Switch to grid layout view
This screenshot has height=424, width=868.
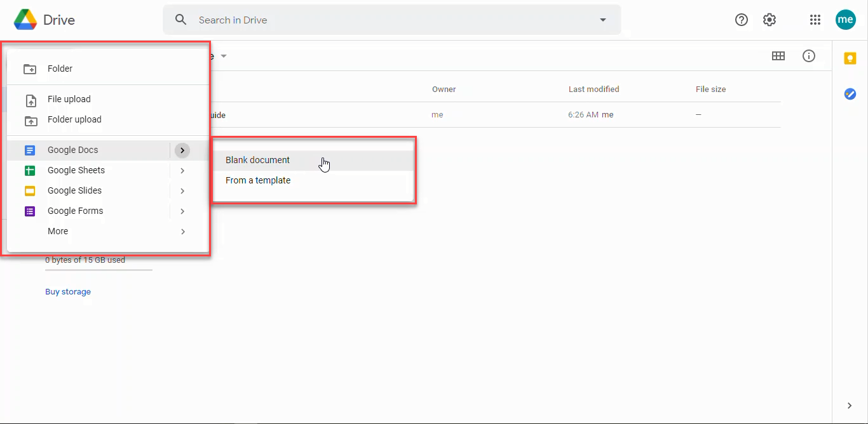tap(778, 56)
